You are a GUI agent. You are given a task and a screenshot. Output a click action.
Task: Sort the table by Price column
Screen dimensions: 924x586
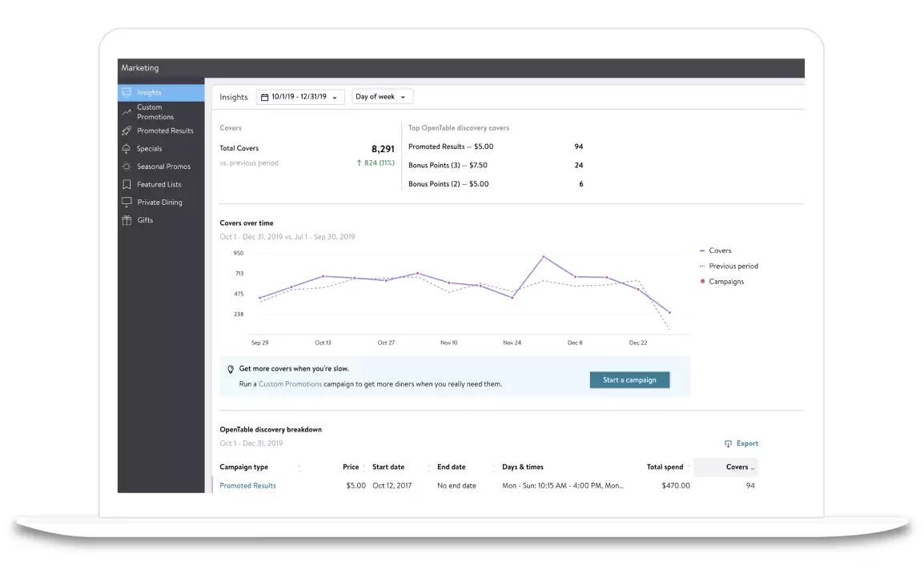[x=351, y=467]
